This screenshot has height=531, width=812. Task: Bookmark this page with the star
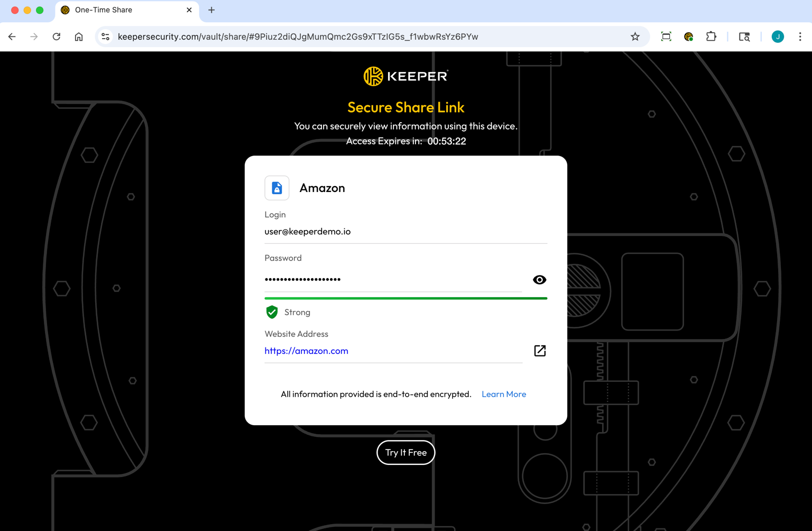(x=635, y=36)
